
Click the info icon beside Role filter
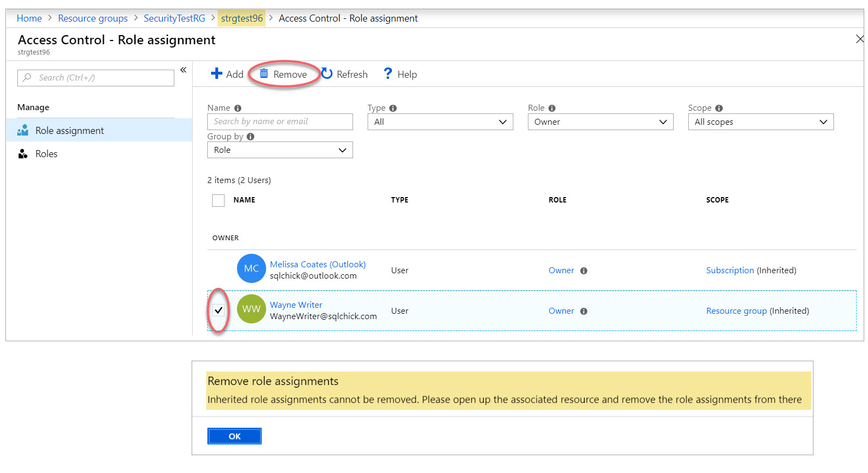[x=552, y=108]
